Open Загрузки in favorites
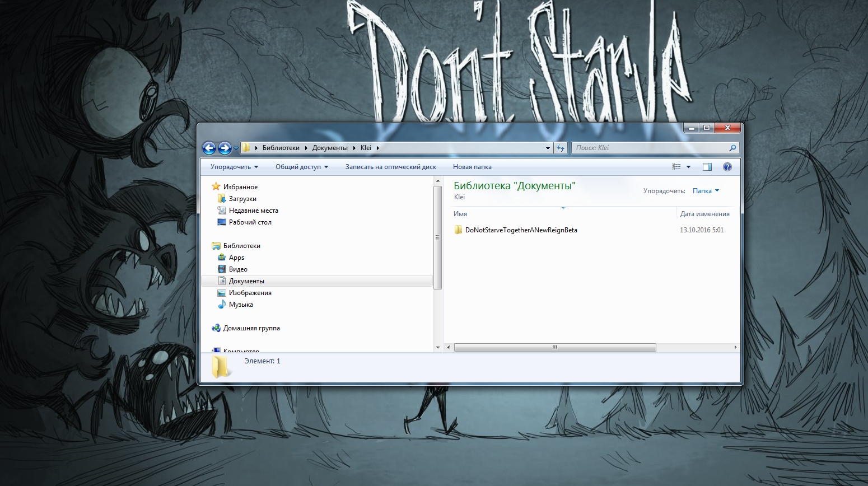868x486 pixels. pos(242,199)
